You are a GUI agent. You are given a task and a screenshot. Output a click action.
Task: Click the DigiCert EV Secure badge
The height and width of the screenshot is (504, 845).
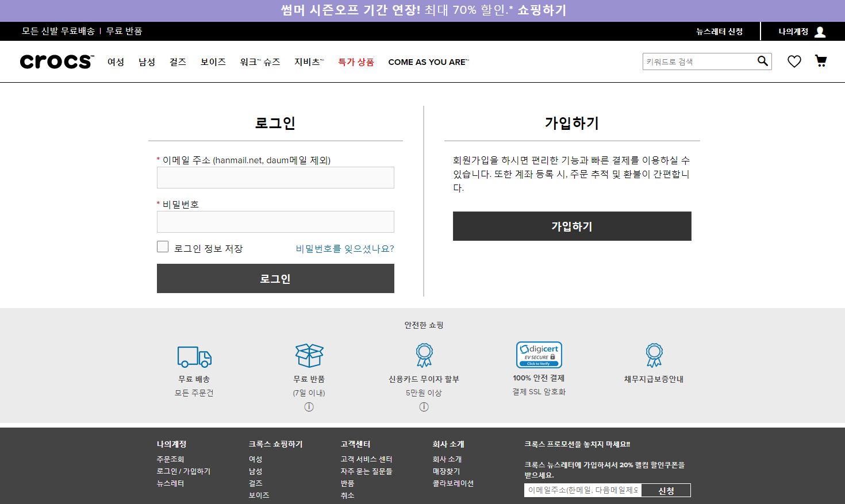point(539,355)
